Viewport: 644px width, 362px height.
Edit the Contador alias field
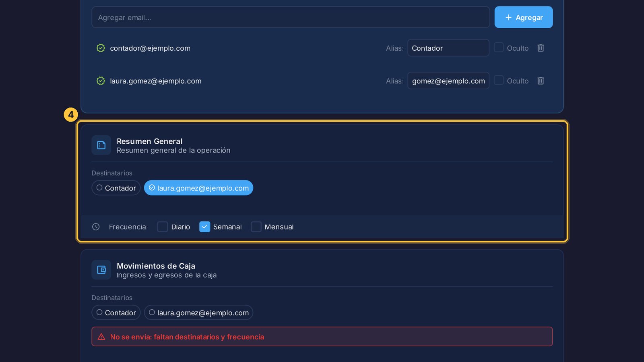coord(448,48)
